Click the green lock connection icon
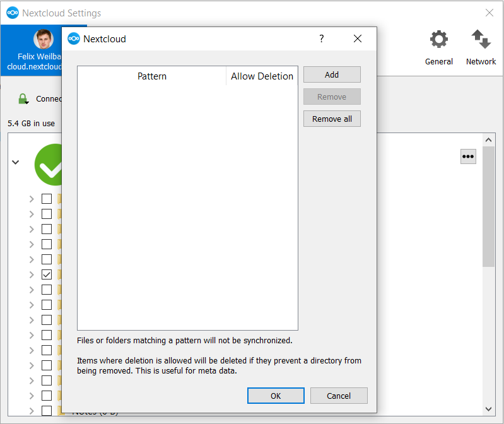This screenshot has height=424, width=504. (x=23, y=99)
